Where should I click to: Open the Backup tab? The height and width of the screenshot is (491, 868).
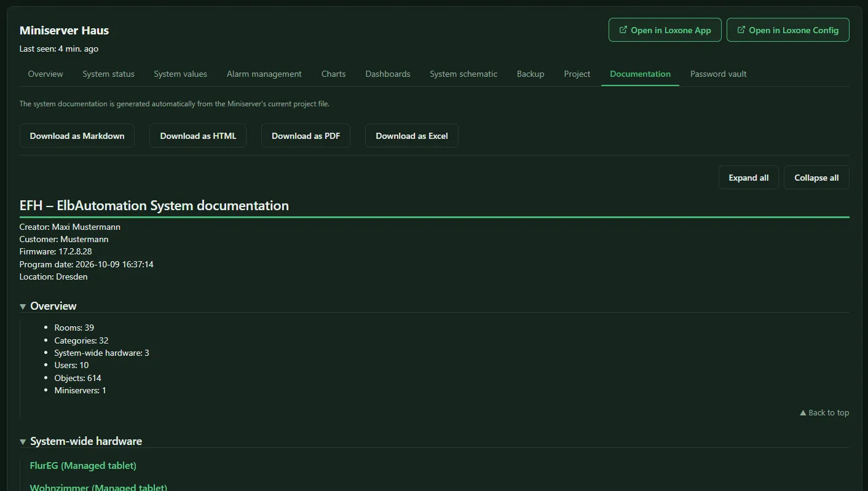pyautogui.click(x=531, y=74)
